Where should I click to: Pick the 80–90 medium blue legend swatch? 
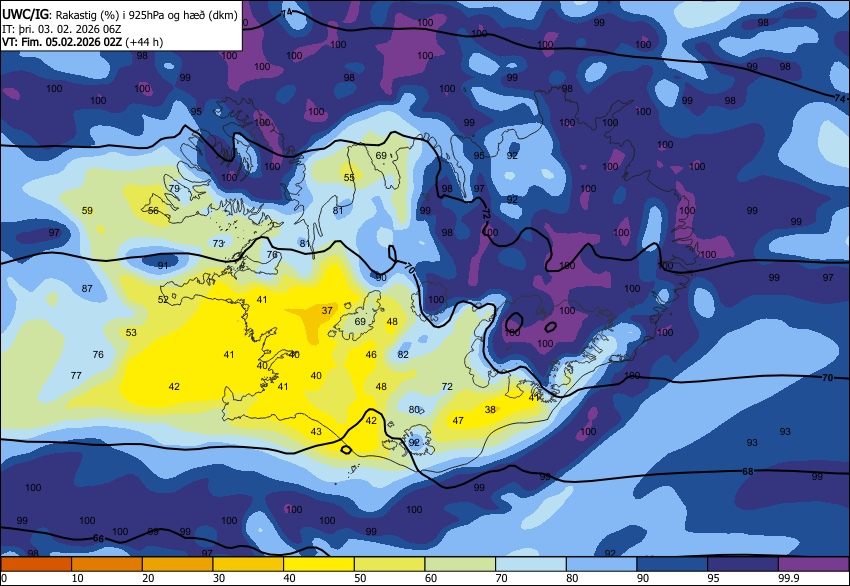click(602, 564)
